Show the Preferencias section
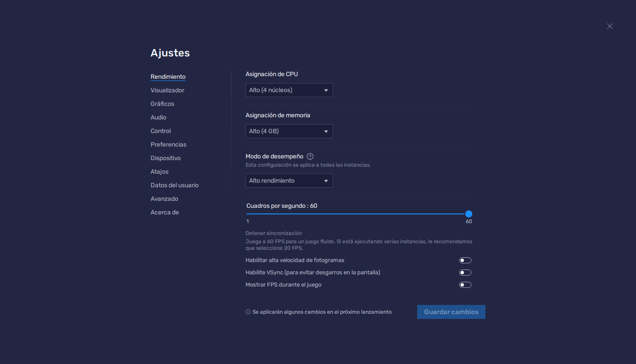The height and width of the screenshot is (364, 636). [x=169, y=144]
